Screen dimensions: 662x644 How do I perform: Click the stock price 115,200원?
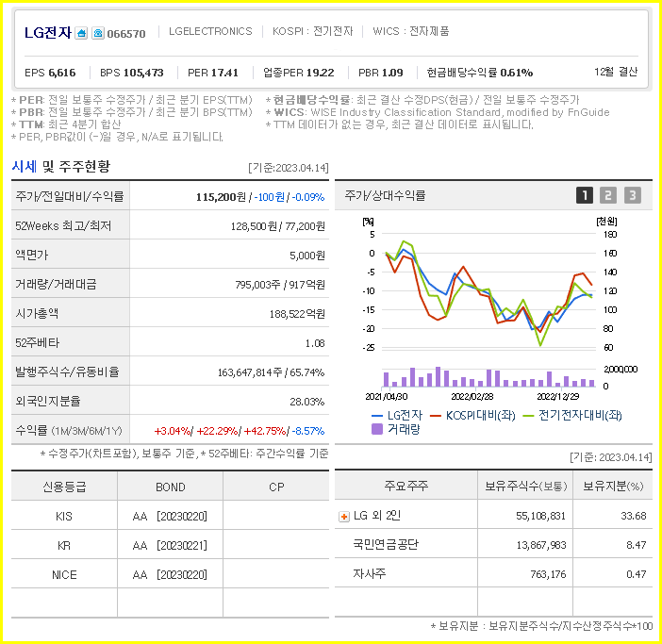tap(221, 197)
